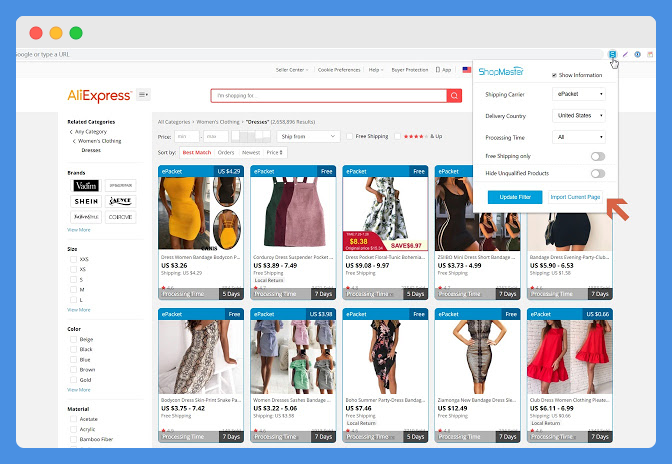
Task: Collapse to Women's Clothing category
Action: (99, 141)
